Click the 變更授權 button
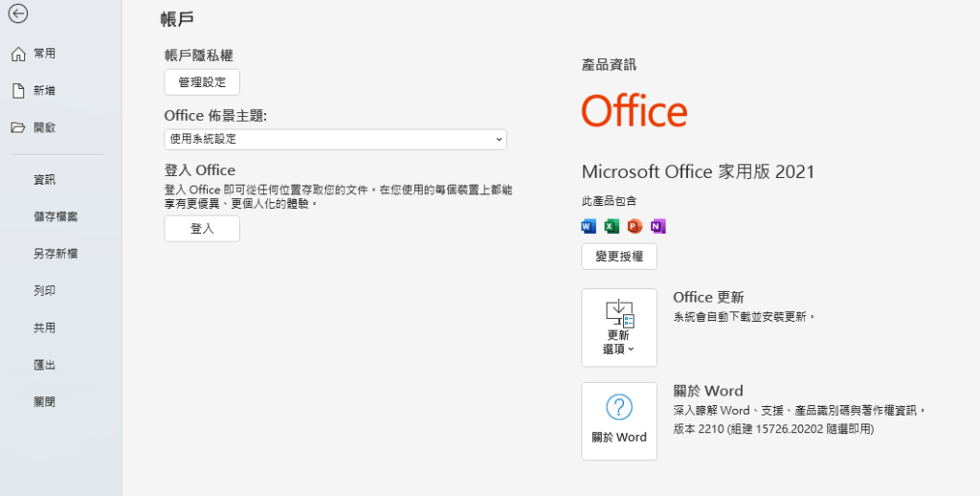The width and height of the screenshot is (980, 496). [619, 257]
